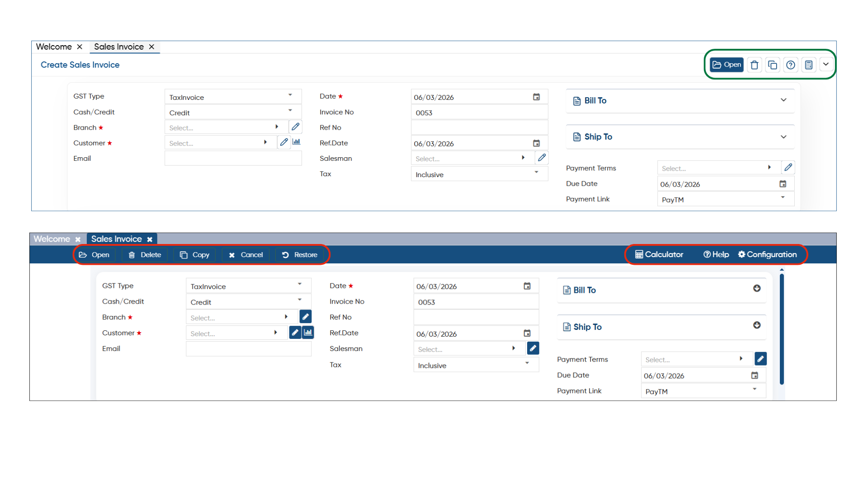This screenshot has height=488, width=868.
Task: Open Ref.Date calendar picker in upper form
Action: pos(536,144)
